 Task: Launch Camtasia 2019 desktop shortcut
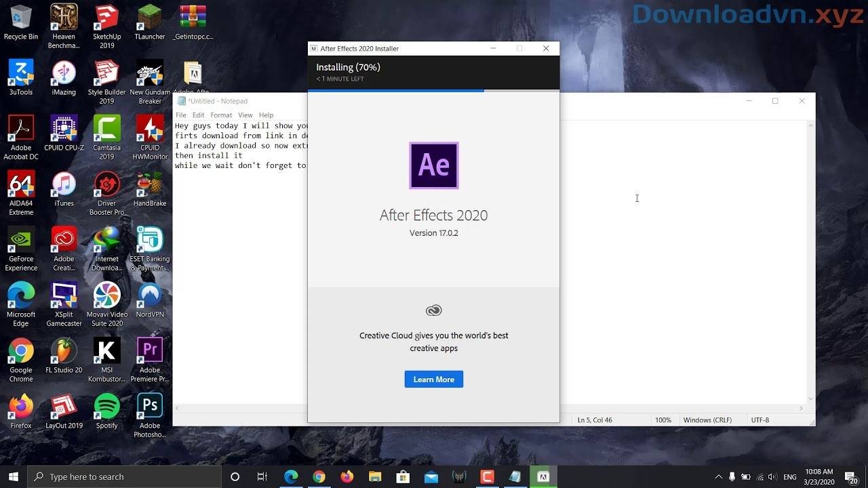(106, 138)
